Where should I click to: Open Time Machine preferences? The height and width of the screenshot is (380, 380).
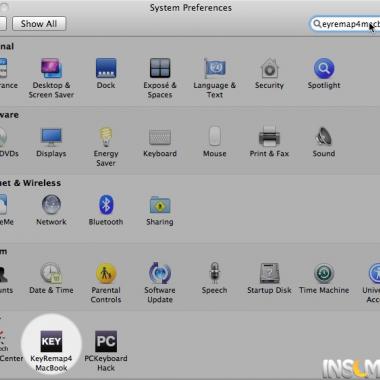324,279
